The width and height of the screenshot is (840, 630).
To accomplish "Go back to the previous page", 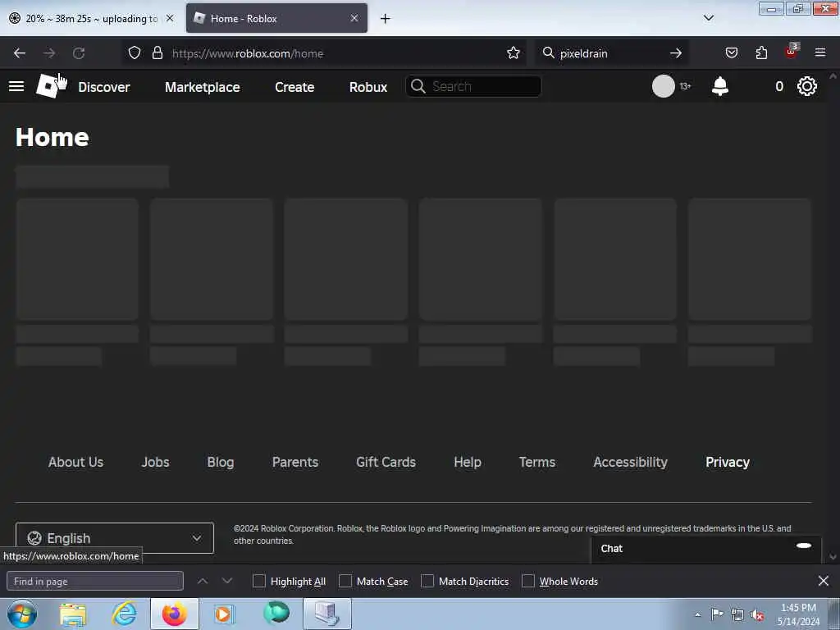I will pyautogui.click(x=20, y=53).
